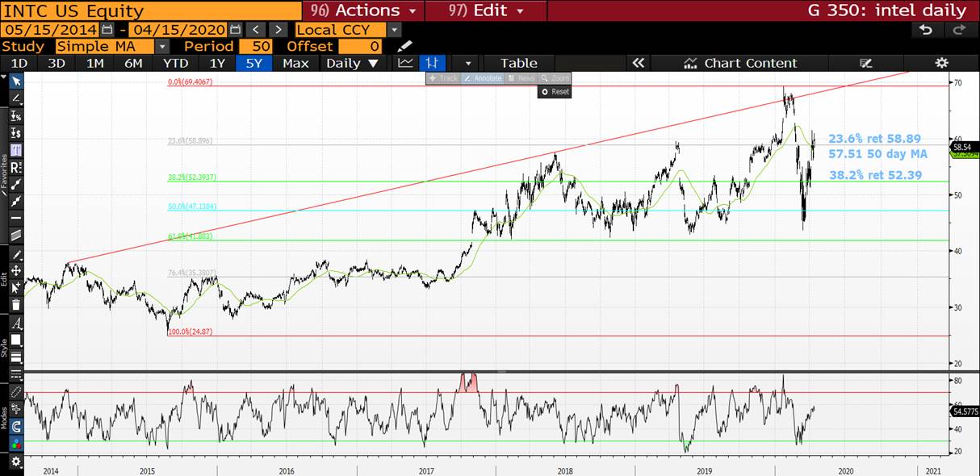Screen dimensions: 980x476
Task: Open the 96) Actions dropdown menu
Action: pyautogui.click(x=363, y=10)
